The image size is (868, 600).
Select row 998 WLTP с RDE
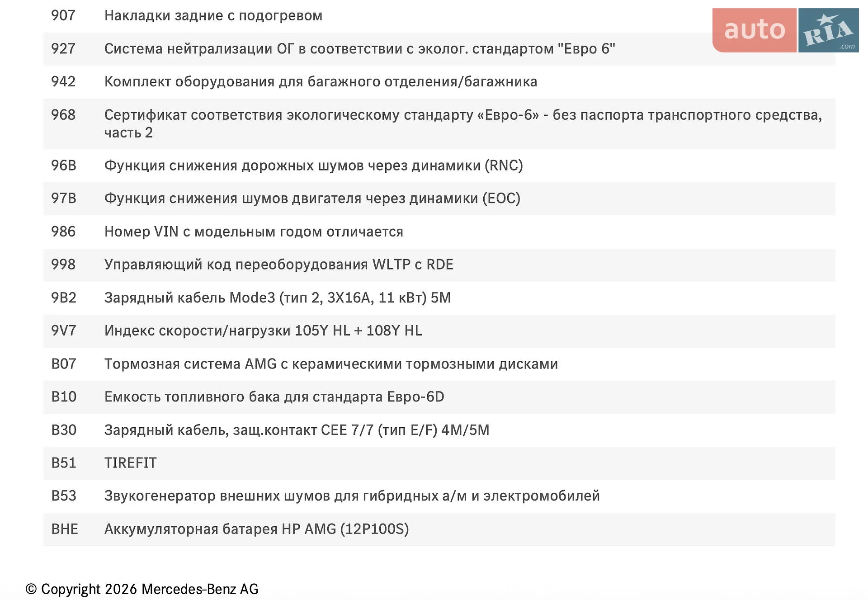[439, 265]
